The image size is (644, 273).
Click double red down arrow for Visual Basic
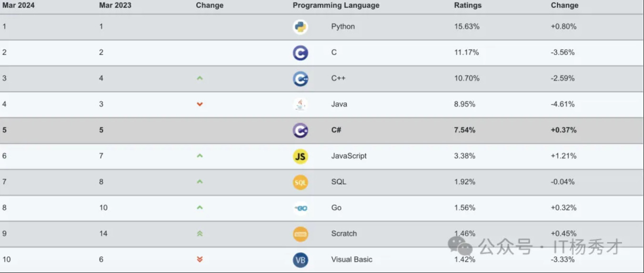pos(200,259)
